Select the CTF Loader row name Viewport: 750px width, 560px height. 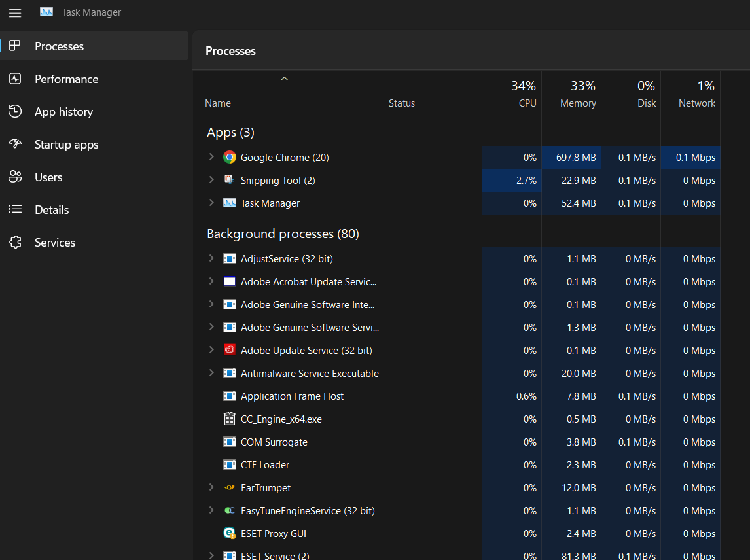[264, 465]
